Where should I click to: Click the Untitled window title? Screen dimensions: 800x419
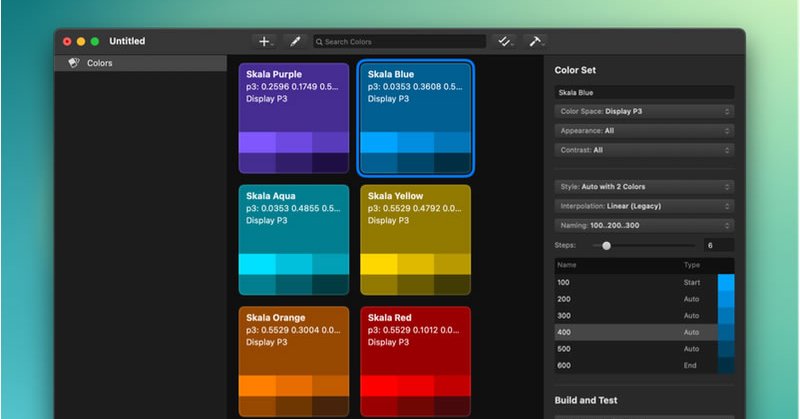(x=127, y=41)
